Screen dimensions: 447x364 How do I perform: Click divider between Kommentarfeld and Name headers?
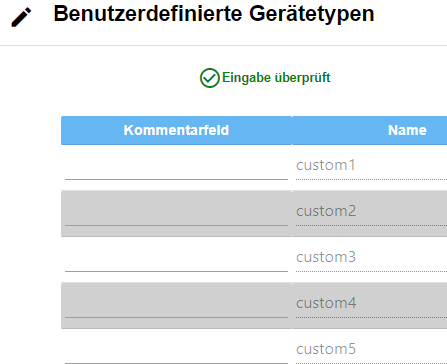pos(292,130)
